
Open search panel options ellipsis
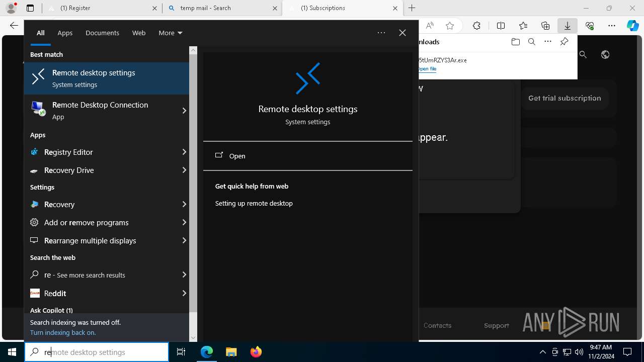coord(381,33)
